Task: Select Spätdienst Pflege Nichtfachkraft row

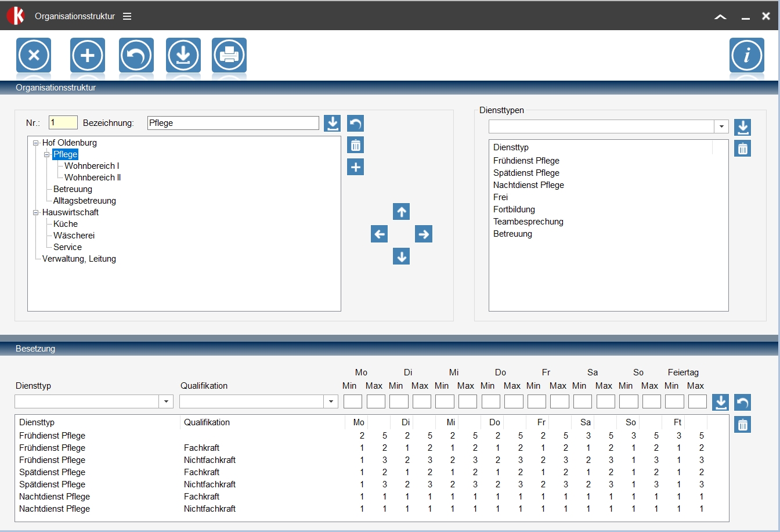Action: 371,484
